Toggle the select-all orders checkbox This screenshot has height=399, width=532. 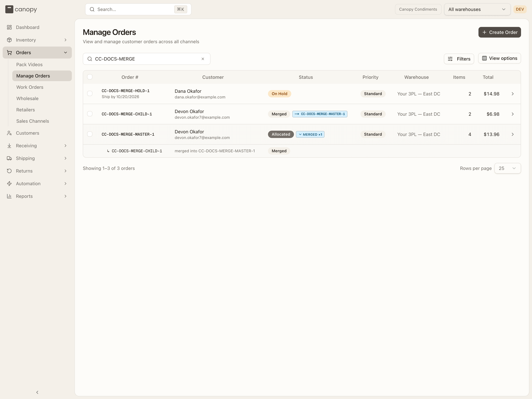[x=90, y=77]
